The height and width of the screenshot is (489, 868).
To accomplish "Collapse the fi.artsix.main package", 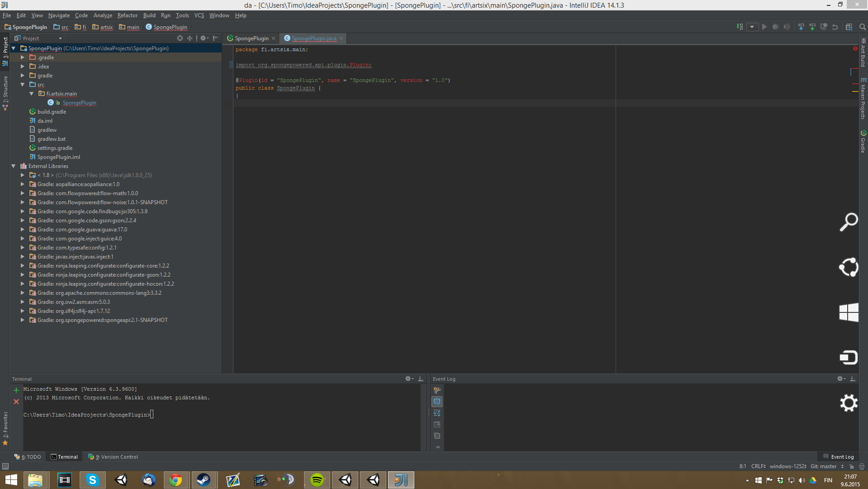I will click(32, 93).
